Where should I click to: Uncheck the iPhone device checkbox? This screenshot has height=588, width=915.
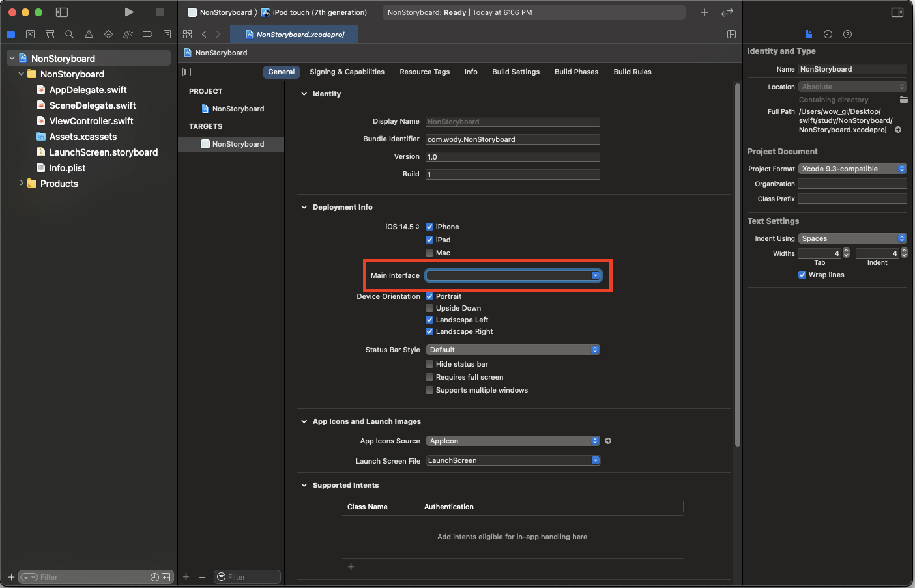coord(429,227)
